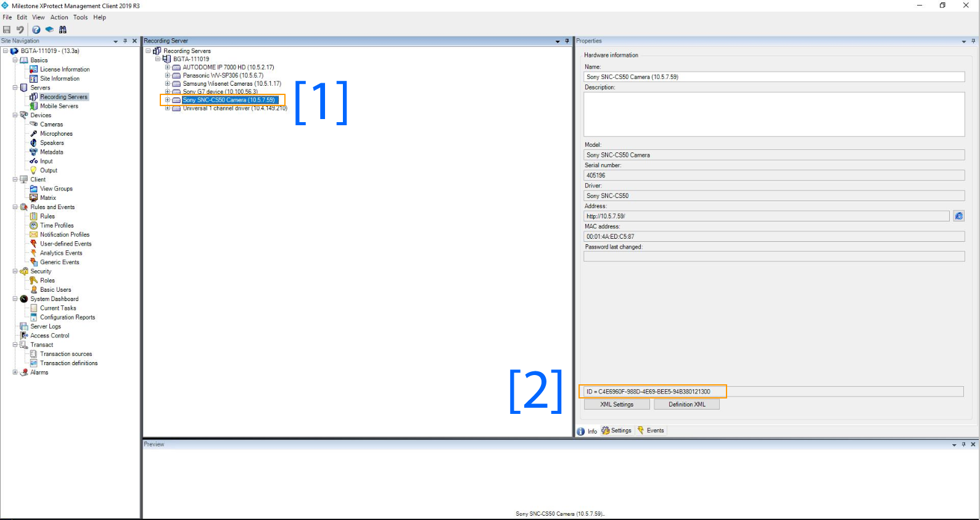The height and width of the screenshot is (520, 980).
Task: Switch to the Info tab
Action: [x=587, y=431]
